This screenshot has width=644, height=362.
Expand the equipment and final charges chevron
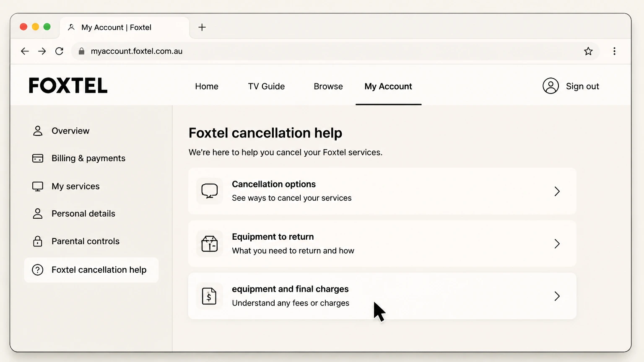tap(557, 296)
